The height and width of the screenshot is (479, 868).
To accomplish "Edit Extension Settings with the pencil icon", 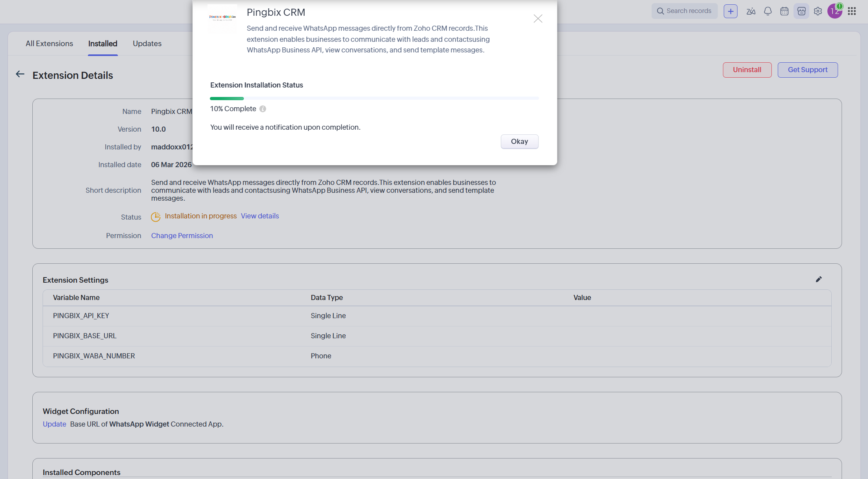I will tap(819, 279).
